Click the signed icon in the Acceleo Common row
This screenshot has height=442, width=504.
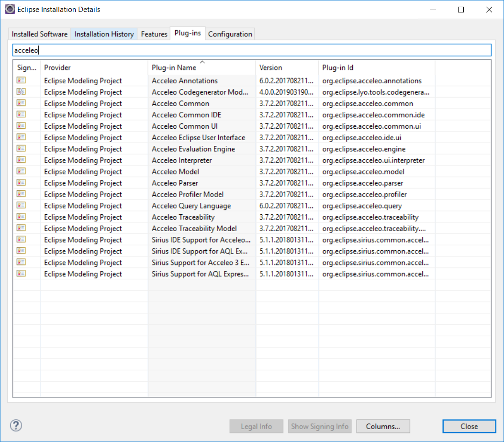pos(21,103)
